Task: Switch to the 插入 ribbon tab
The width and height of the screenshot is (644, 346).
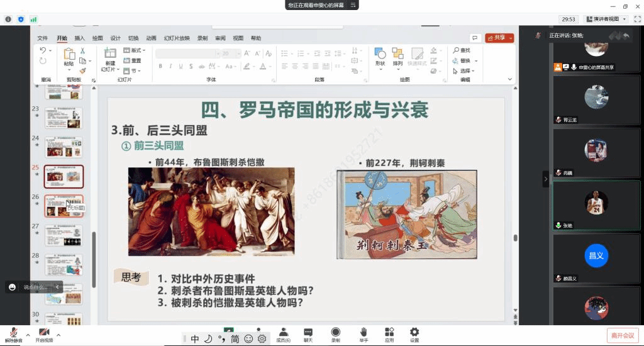Action: click(80, 38)
